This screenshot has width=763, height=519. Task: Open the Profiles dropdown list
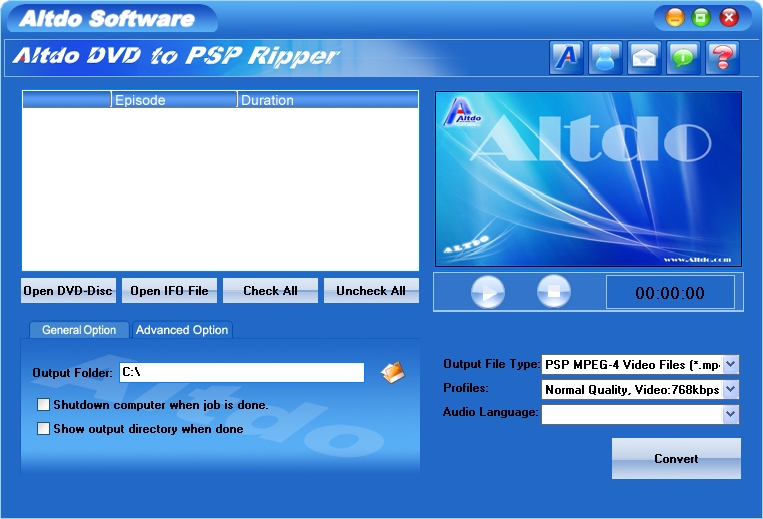(x=730, y=389)
